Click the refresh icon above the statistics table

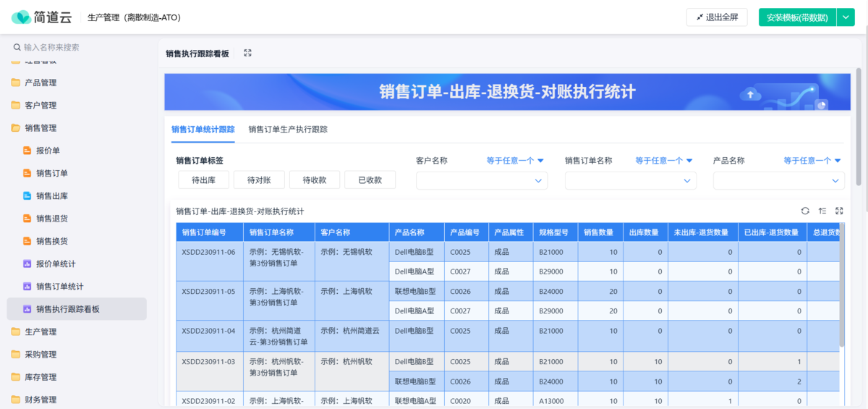pos(805,211)
